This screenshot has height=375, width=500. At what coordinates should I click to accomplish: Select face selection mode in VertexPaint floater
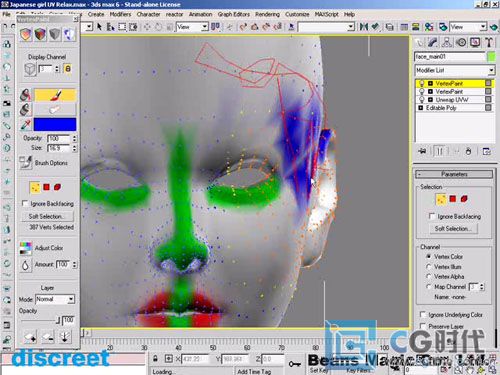pos(46,187)
